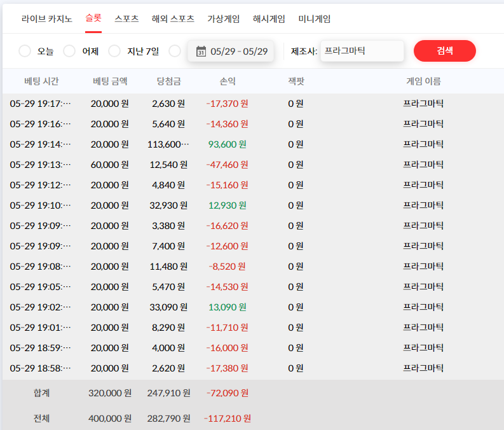
Task: Click the 05-29 19:05 bet time cell
Action: point(41,286)
